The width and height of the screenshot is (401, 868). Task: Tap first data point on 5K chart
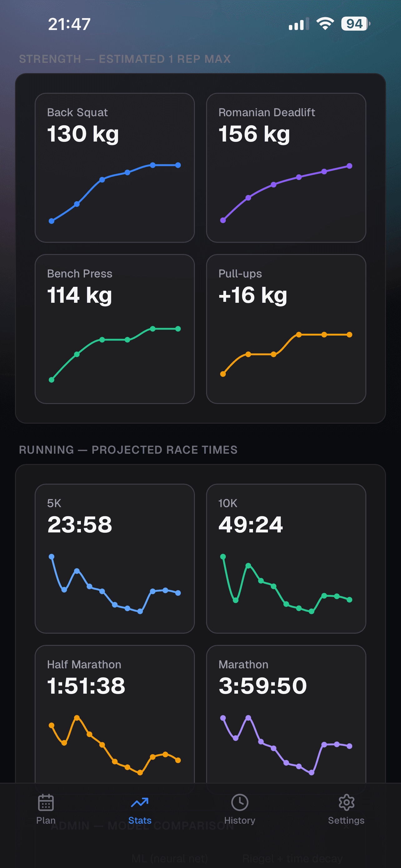point(52,557)
